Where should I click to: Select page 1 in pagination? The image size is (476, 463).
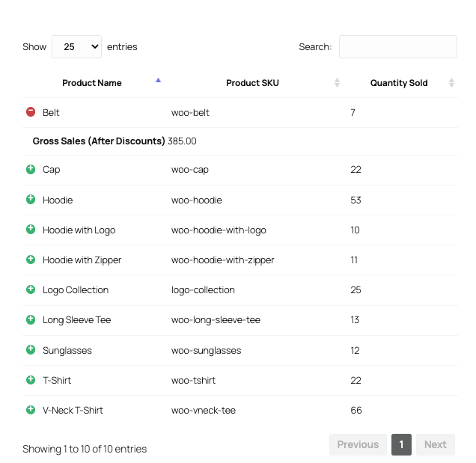click(401, 444)
